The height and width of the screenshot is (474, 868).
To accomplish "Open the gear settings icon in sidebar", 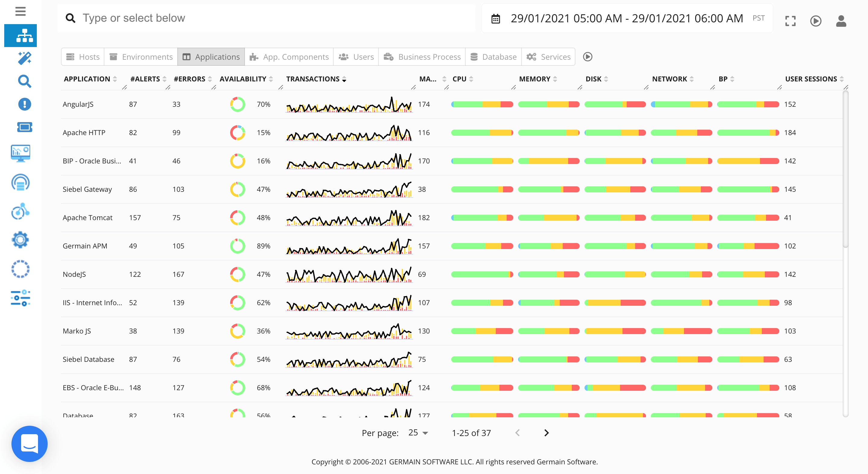I will (x=20, y=240).
